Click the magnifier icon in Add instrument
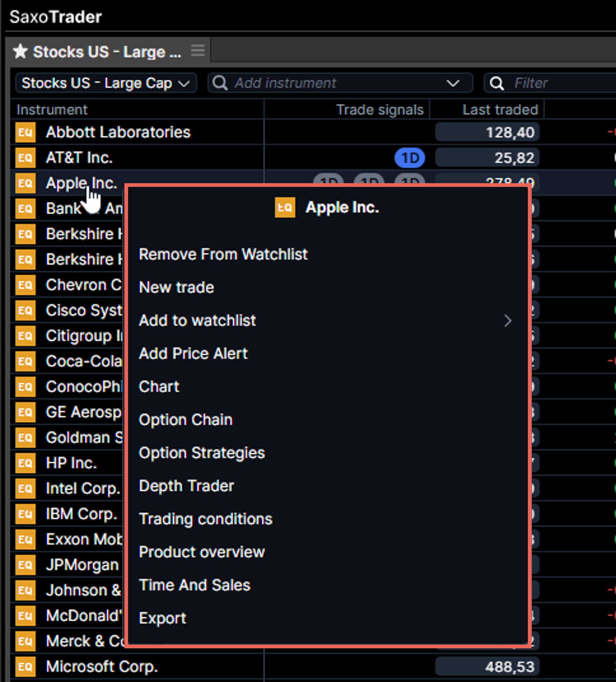The width and height of the screenshot is (616, 682). (x=220, y=83)
